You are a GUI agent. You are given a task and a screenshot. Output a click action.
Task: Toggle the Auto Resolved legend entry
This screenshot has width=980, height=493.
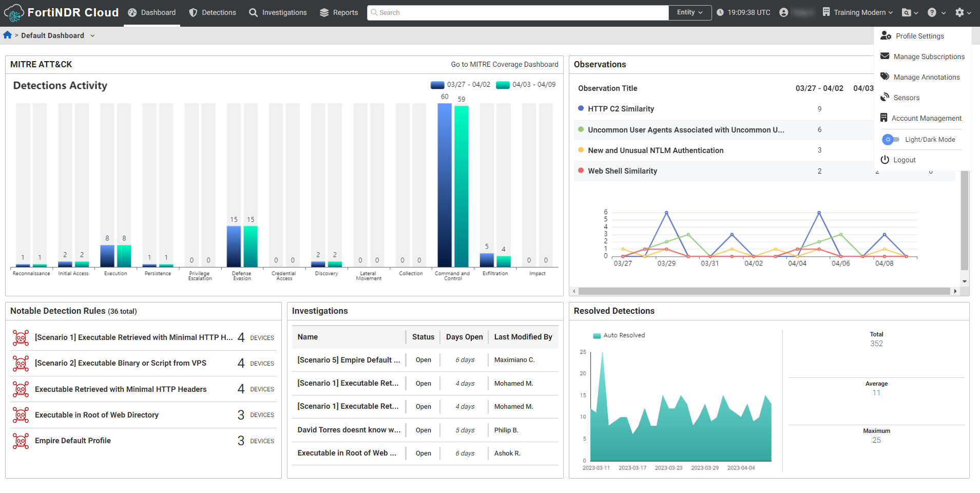point(619,335)
